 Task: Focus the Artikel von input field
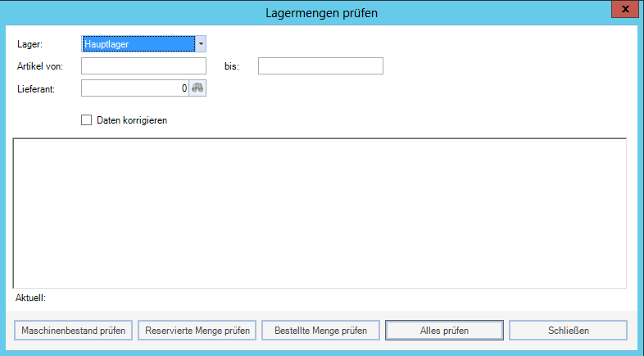[x=143, y=66]
